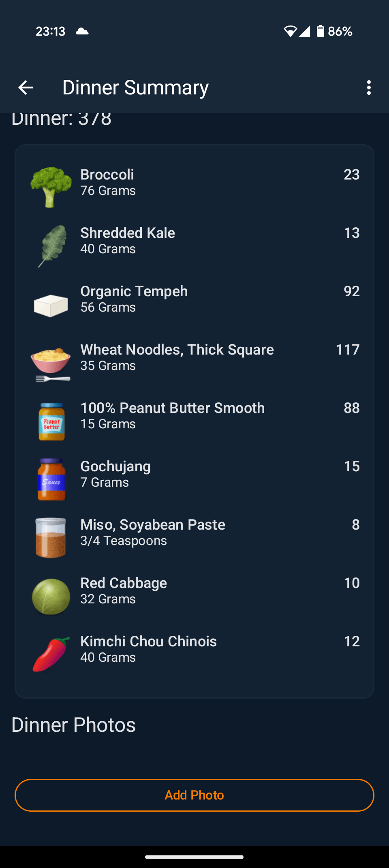Tap the green cabbage icon

(51, 596)
